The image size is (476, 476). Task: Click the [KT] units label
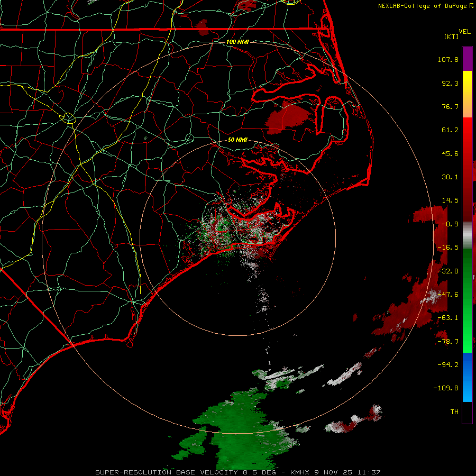(x=452, y=36)
